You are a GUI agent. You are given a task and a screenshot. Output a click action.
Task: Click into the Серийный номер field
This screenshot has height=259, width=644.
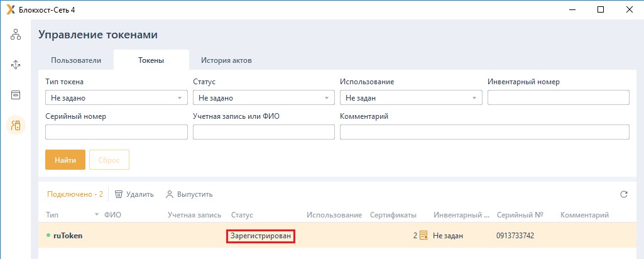click(x=117, y=132)
